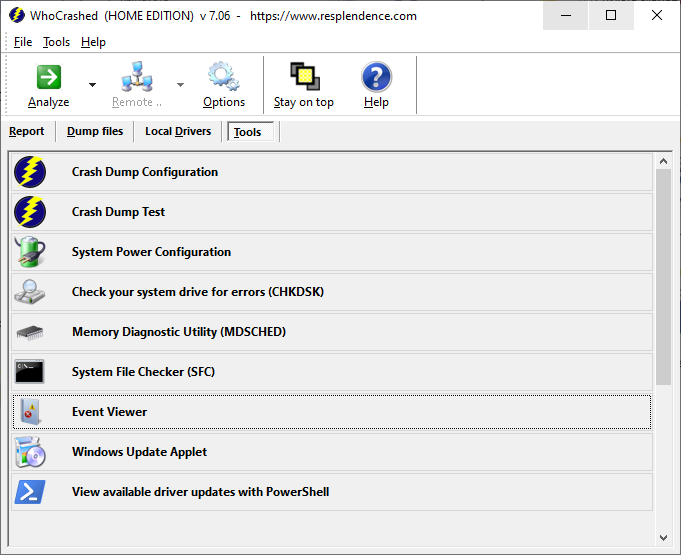Run the Crash Dump Test
681x555 pixels.
[x=332, y=212]
